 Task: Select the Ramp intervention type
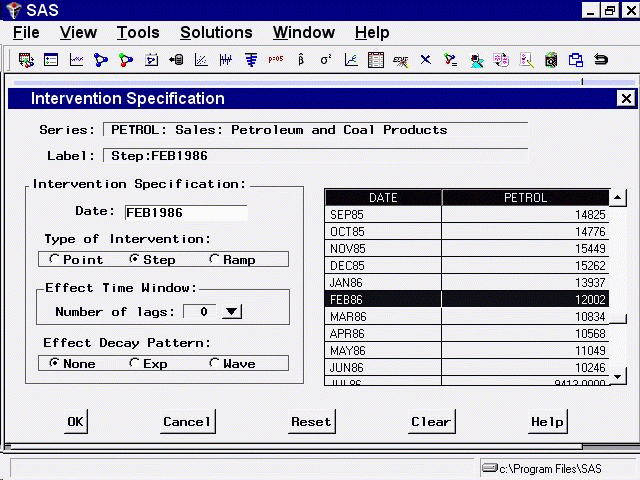[x=232, y=259]
